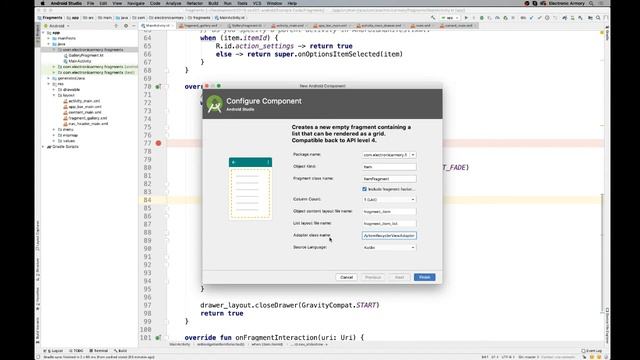
Task: Open the Refactor menu
Action: tap(195, 3)
